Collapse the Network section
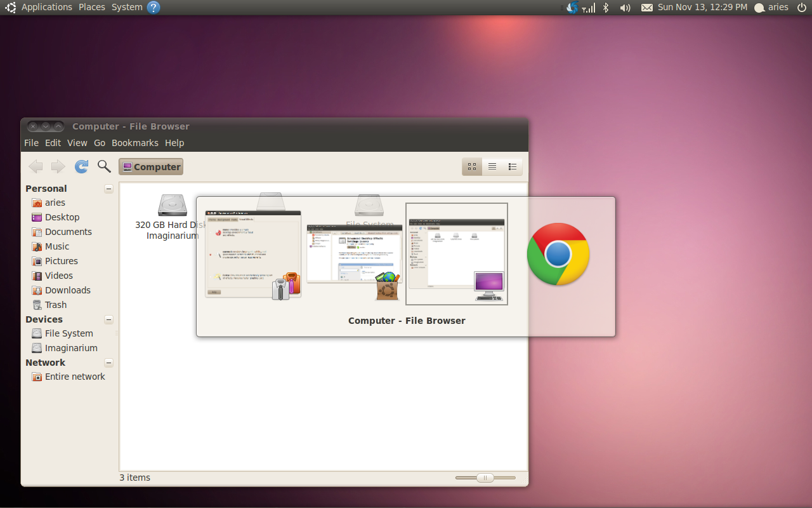This screenshot has width=812, height=508. (x=108, y=363)
